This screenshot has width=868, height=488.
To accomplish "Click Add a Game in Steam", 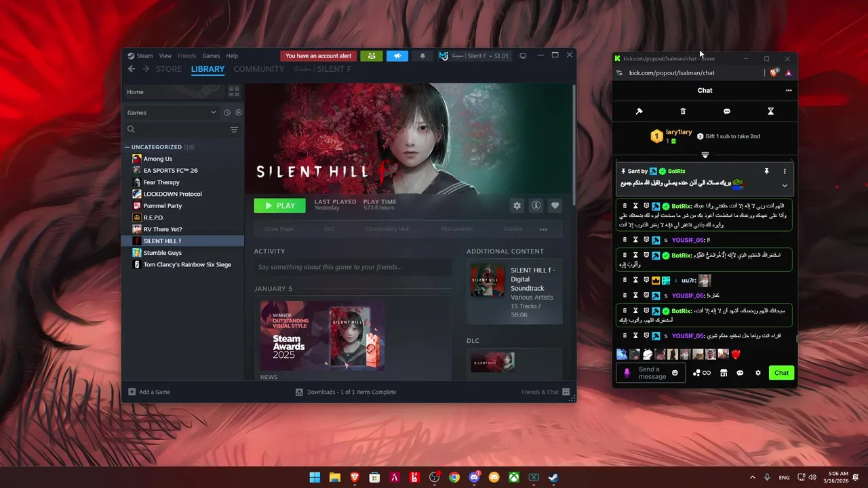I will 149,392.
